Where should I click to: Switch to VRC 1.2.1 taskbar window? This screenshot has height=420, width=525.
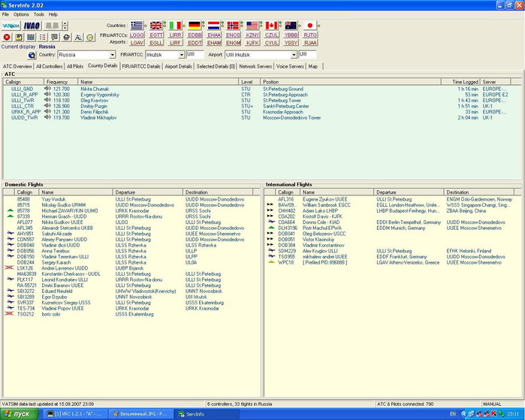click(x=76, y=414)
